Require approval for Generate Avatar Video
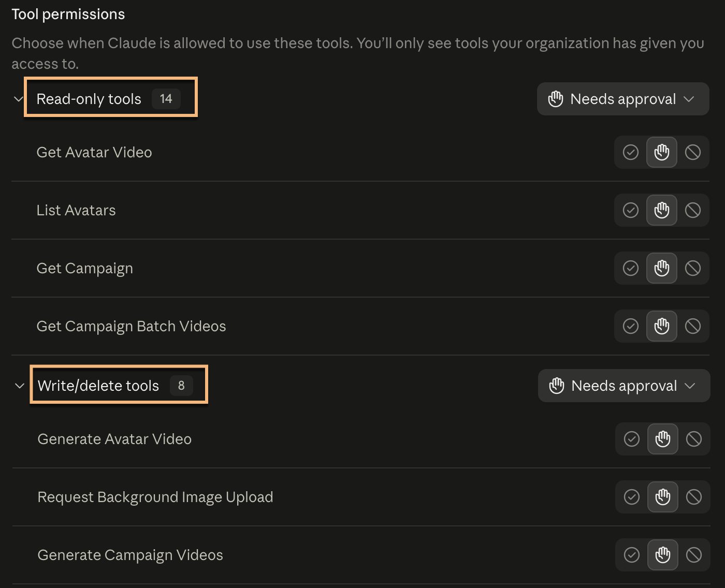 663,439
